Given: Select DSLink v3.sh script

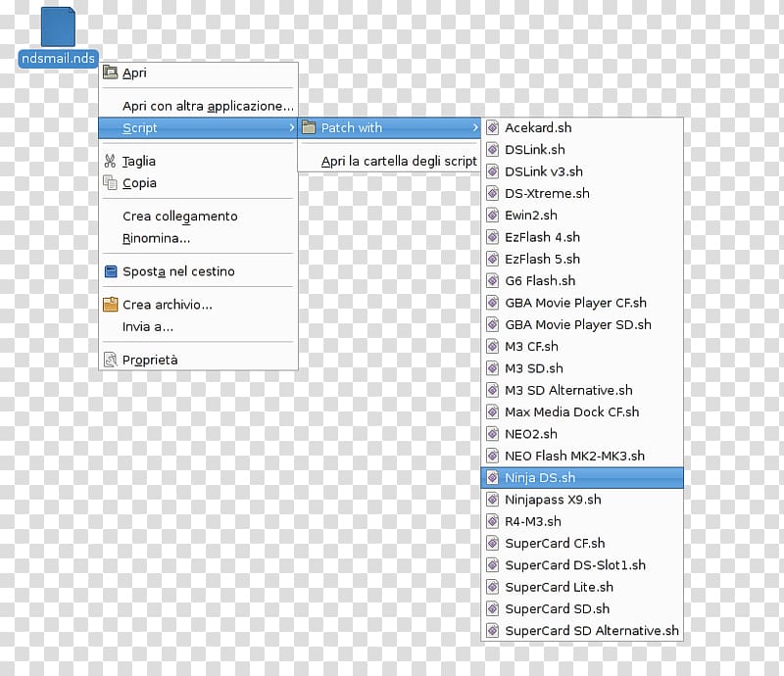Looking at the screenshot, I should 582,171.
